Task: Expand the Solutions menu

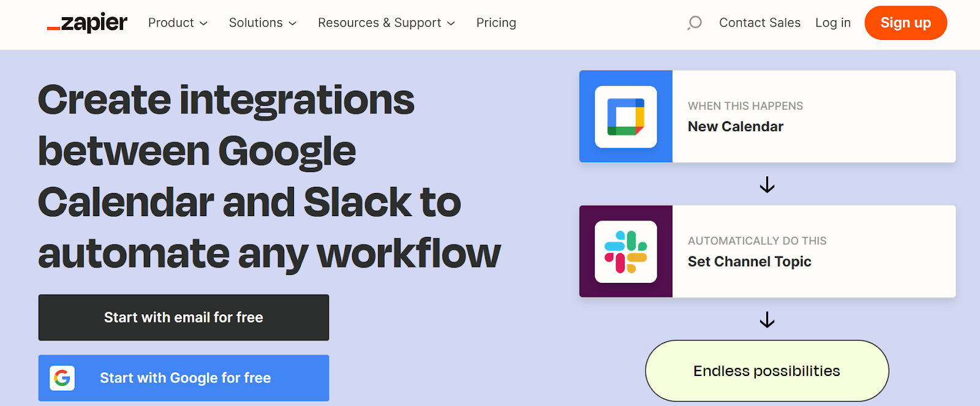Action: click(x=263, y=23)
